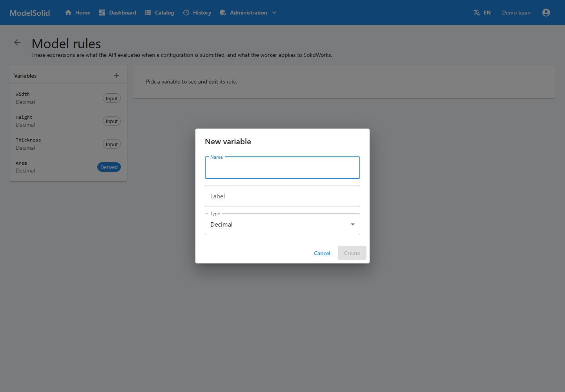Image resolution: width=565 pixels, height=392 pixels.
Task: Click the Variables panel header
Action: coord(26,76)
